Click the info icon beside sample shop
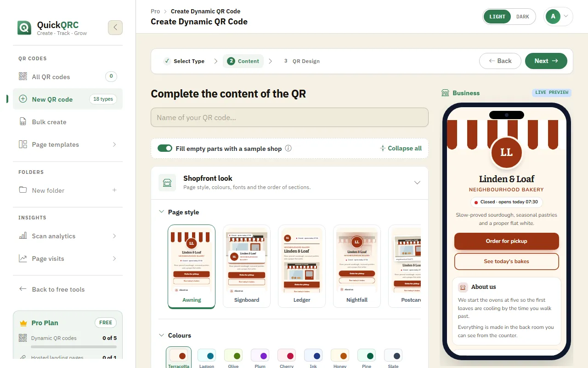The height and width of the screenshot is (368, 588). [x=288, y=148]
